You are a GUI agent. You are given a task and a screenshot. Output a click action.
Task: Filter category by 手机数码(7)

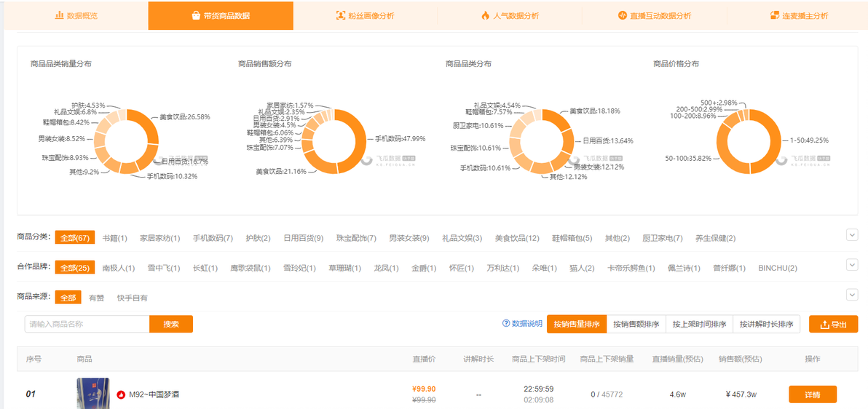point(213,238)
